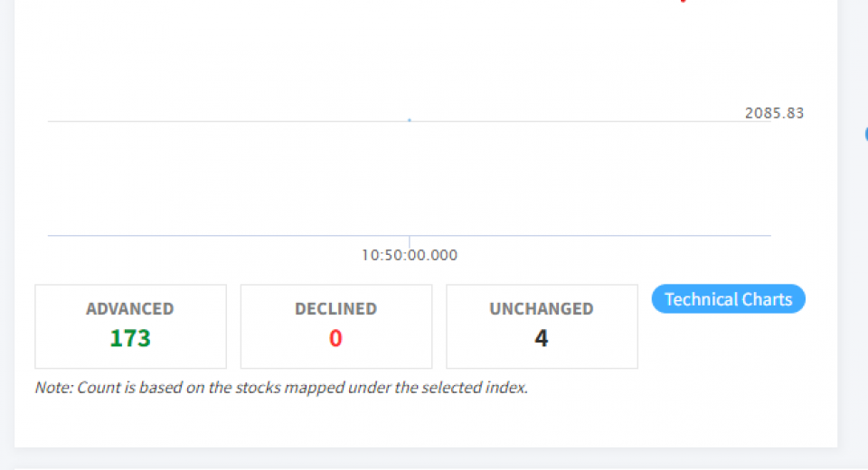Click the note about stock count mapping
Viewport: 868px width, 470px height.
(281, 388)
